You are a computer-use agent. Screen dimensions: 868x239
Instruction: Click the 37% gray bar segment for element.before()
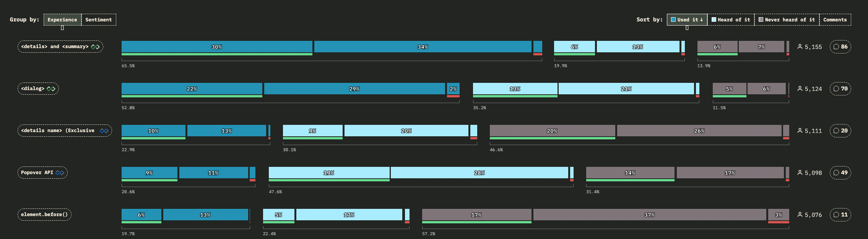[649, 215]
